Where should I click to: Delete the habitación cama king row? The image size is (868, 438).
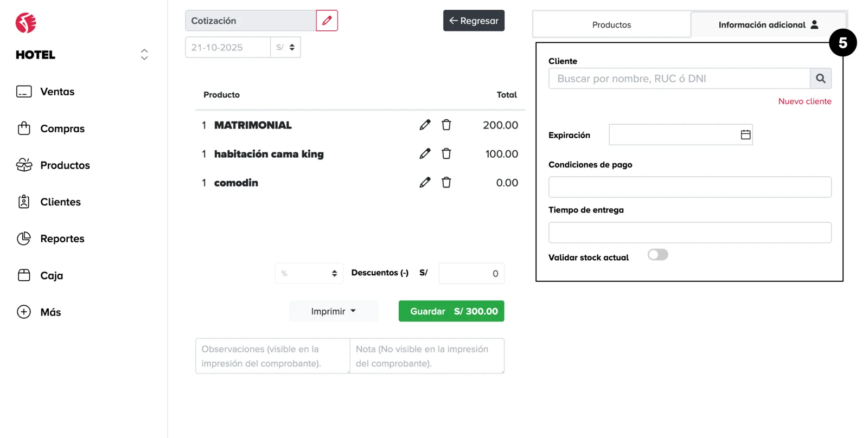click(x=446, y=154)
